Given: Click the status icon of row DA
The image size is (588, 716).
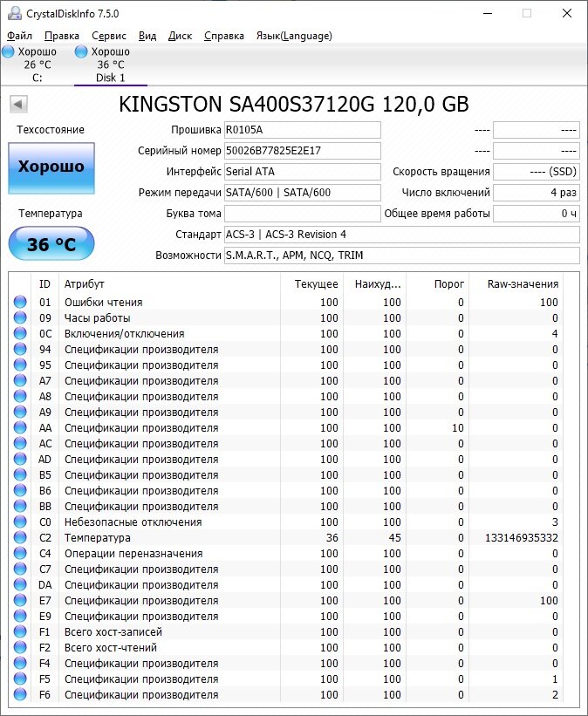Looking at the screenshot, I should (x=20, y=584).
